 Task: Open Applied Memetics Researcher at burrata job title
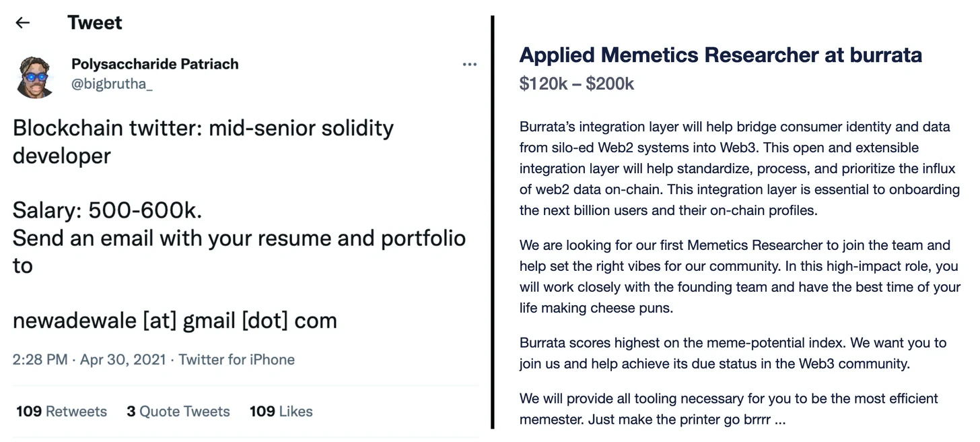coord(721,55)
